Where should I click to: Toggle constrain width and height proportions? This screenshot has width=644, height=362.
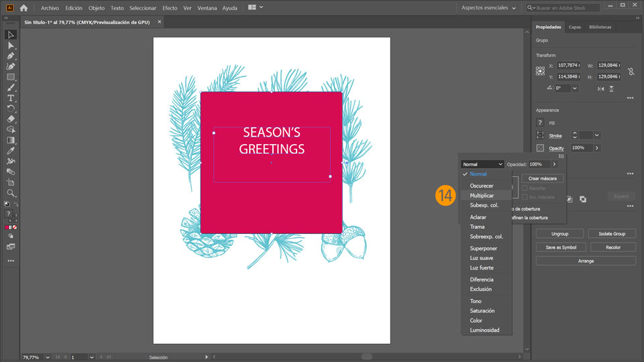pos(631,72)
